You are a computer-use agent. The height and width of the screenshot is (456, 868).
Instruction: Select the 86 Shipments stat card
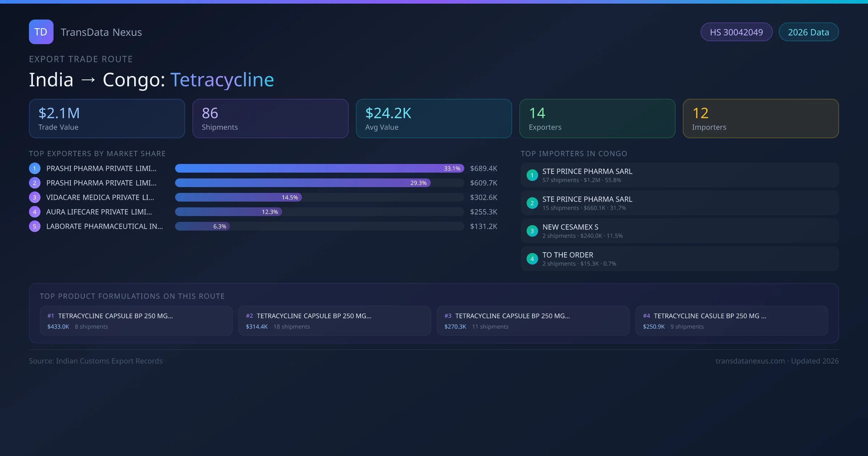(x=270, y=119)
